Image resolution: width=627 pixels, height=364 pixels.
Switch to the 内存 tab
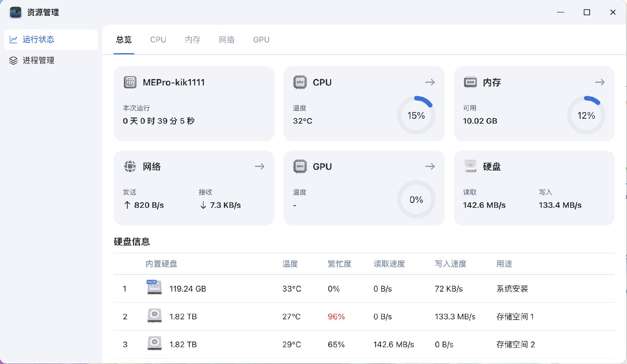pos(192,40)
